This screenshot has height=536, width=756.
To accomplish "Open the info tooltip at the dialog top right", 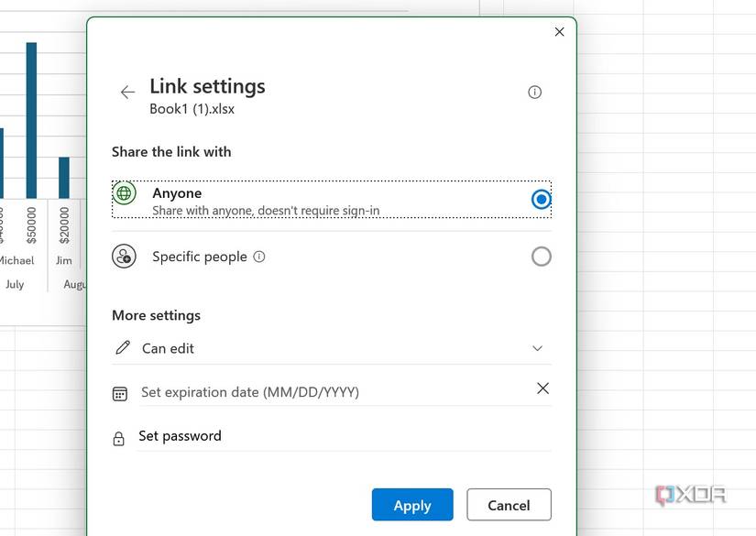I will (x=534, y=92).
